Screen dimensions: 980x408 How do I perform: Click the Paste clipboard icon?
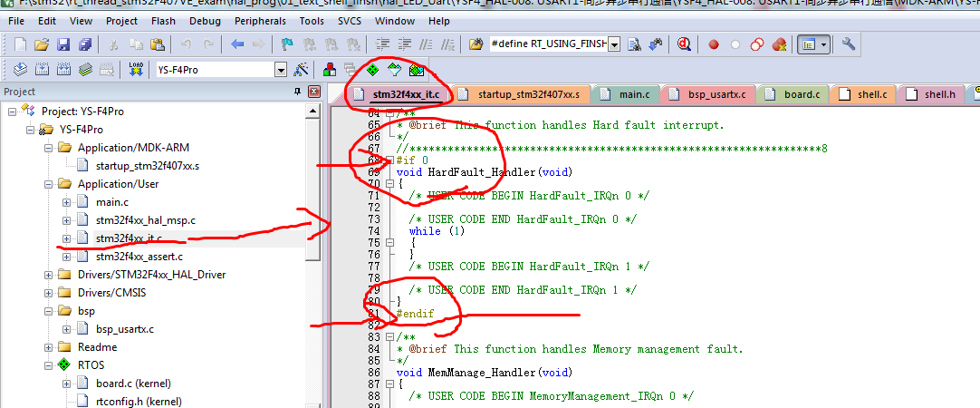pyautogui.click(x=158, y=44)
